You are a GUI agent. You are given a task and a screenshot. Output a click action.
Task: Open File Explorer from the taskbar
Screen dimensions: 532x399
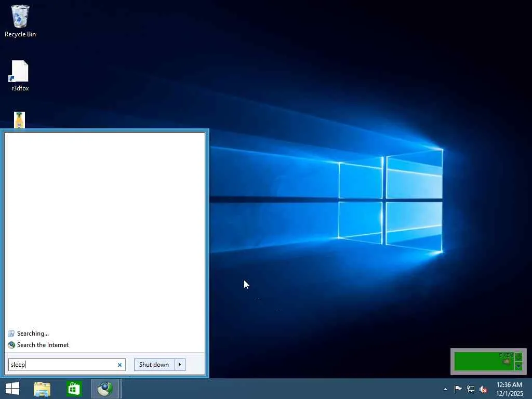pyautogui.click(x=42, y=389)
